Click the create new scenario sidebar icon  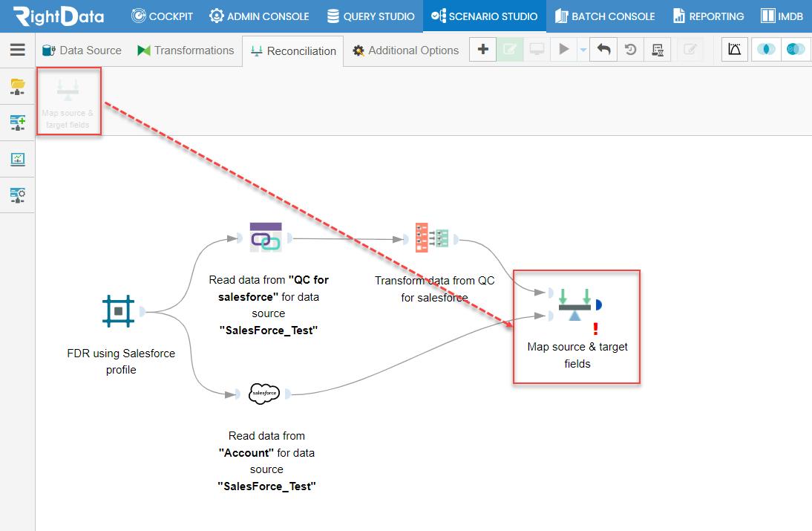click(x=18, y=123)
